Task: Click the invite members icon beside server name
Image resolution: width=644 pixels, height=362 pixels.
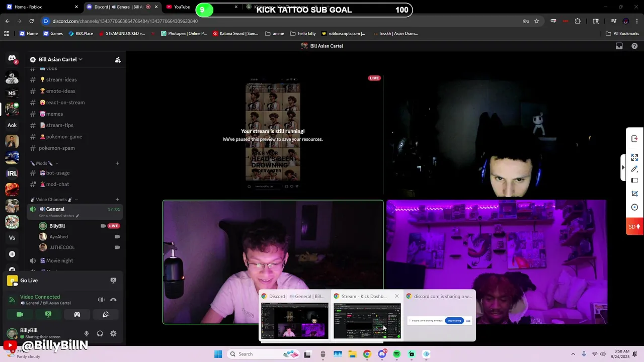Action: click(x=118, y=59)
